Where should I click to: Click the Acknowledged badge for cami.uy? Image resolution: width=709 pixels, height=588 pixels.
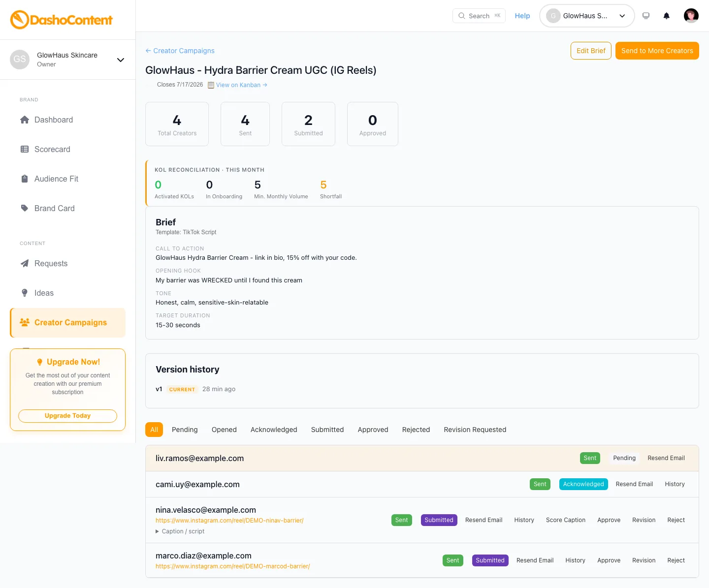[x=583, y=484]
